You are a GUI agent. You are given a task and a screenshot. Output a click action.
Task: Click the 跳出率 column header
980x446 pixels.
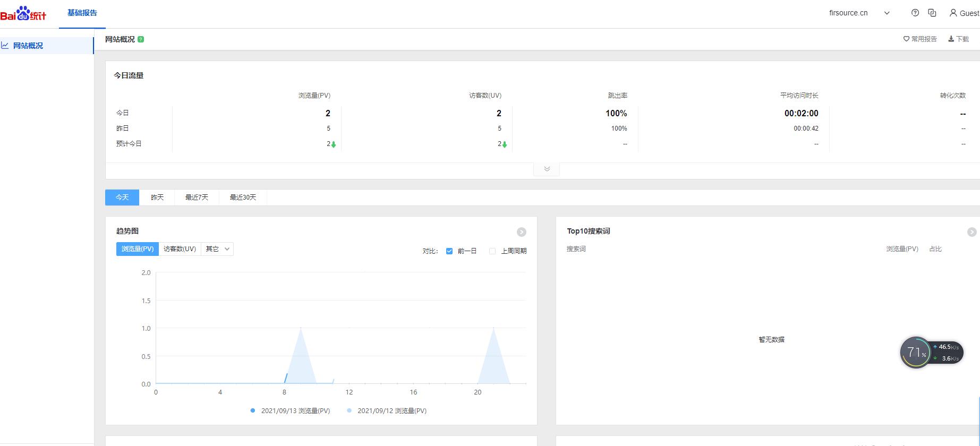point(618,96)
